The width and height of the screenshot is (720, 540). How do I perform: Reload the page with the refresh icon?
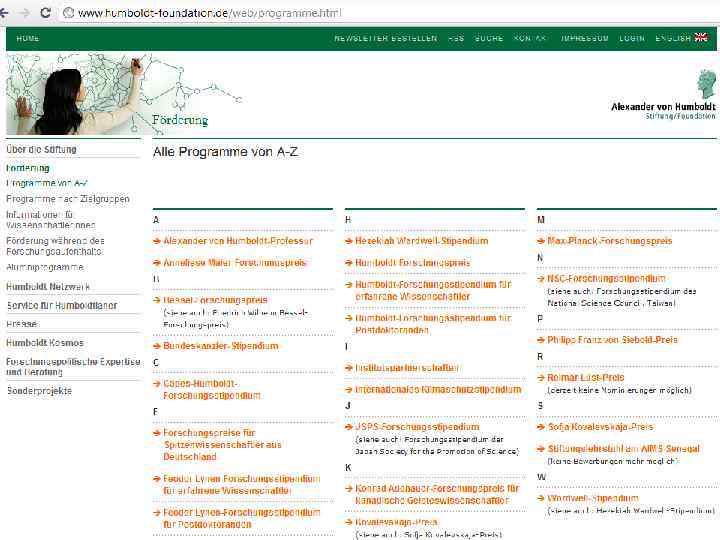click(45, 12)
